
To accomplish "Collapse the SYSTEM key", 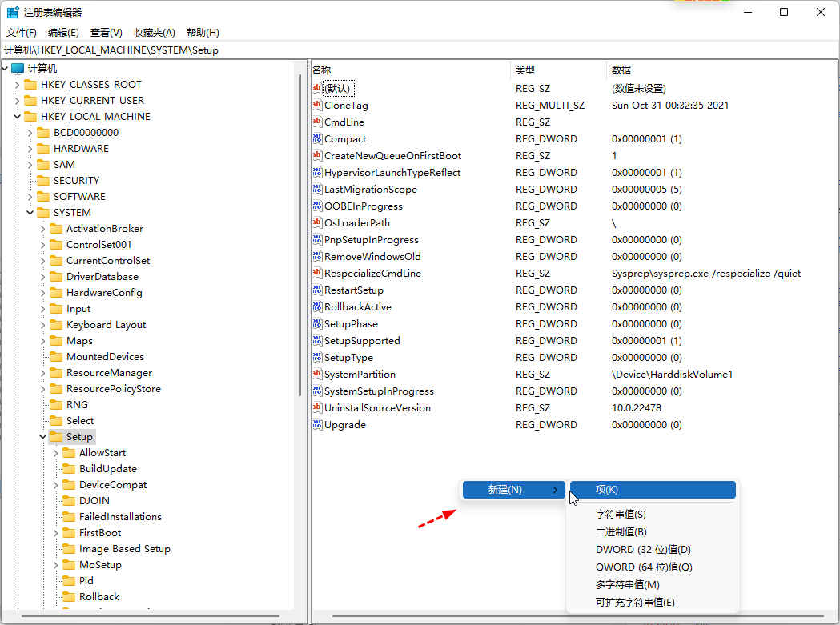I will (x=30, y=213).
